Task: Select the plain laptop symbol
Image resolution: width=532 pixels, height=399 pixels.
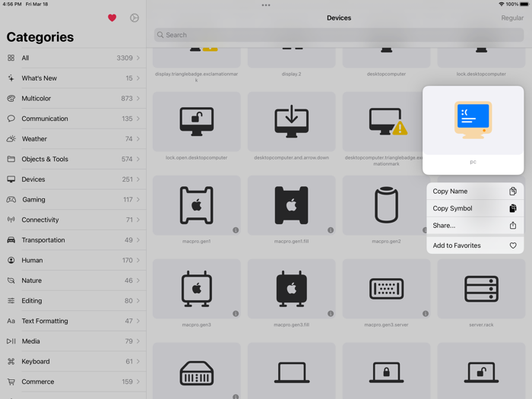Action: [x=291, y=371]
